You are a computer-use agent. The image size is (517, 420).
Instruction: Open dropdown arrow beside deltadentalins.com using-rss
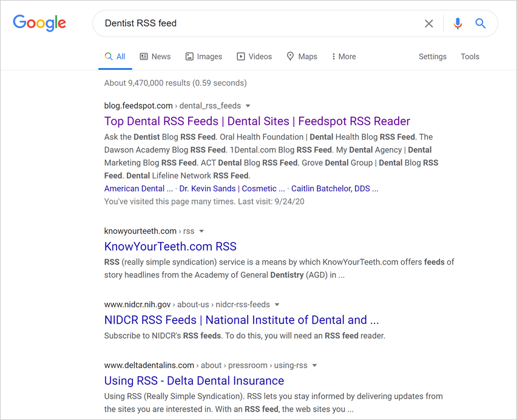[315, 366]
